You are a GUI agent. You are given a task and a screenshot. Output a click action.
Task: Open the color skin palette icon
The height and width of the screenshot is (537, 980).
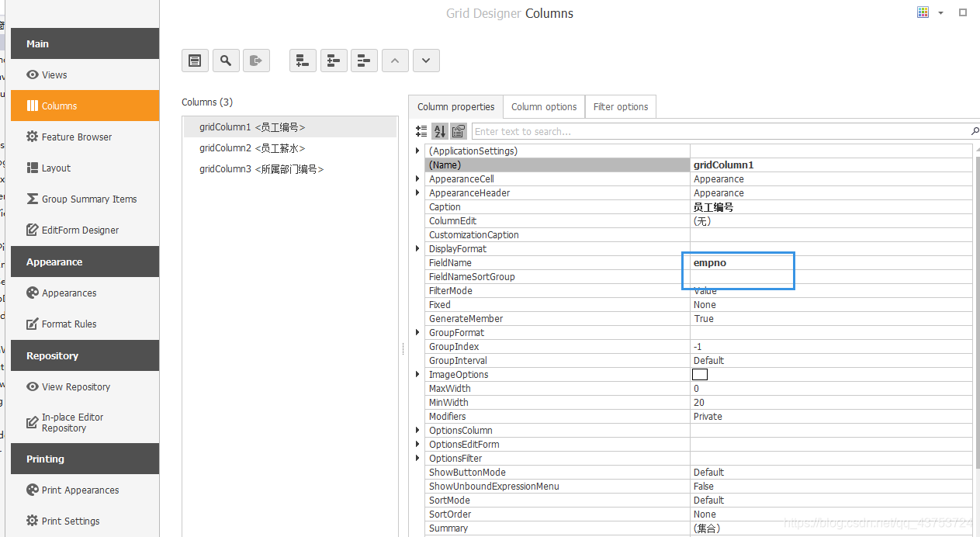tap(923, 12)
